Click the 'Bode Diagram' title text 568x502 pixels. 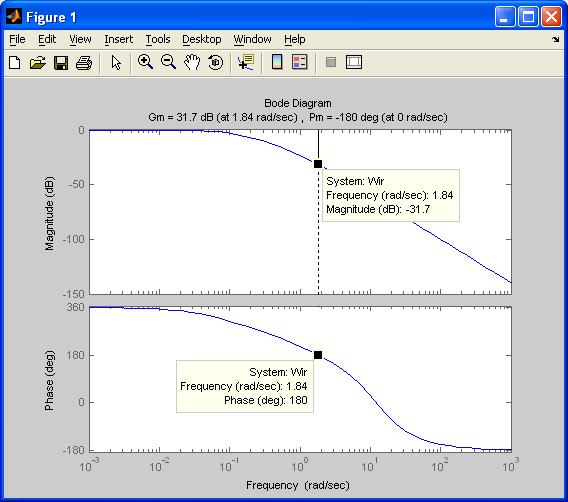(x=298, y=103)
